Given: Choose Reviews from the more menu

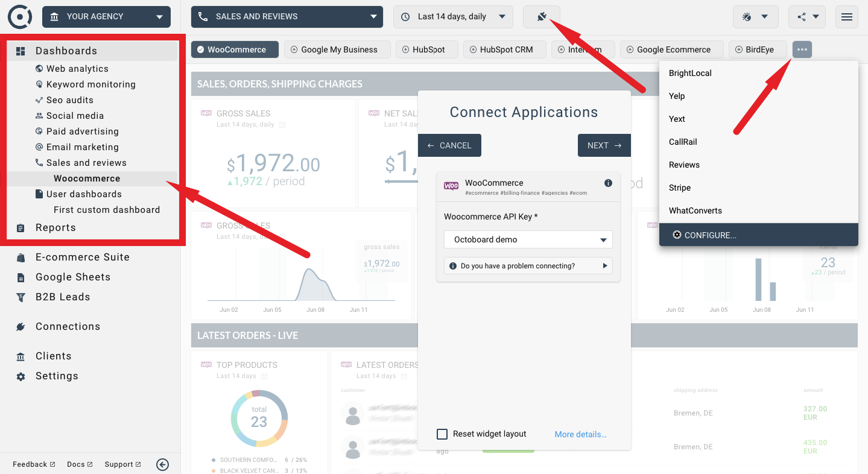Looking at the screenshot, I should pos(758,165).
